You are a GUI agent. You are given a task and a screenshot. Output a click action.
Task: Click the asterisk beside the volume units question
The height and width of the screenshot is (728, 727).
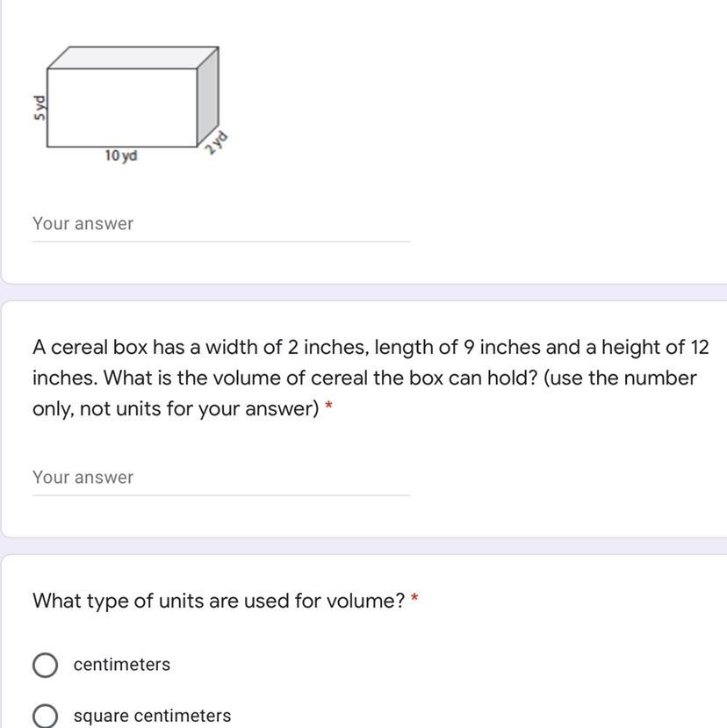click(x=414, y=602)
